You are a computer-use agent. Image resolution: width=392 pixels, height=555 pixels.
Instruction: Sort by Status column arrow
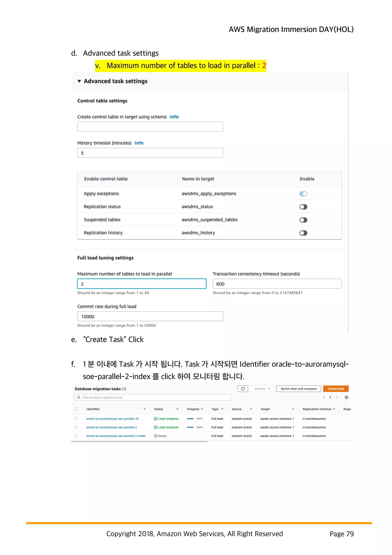coord(177,409)
